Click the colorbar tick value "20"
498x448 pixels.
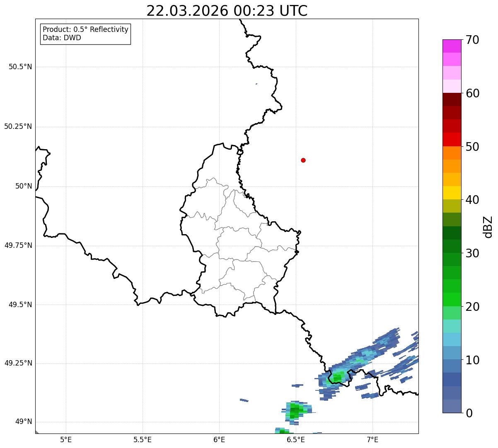tap(472, 307)
